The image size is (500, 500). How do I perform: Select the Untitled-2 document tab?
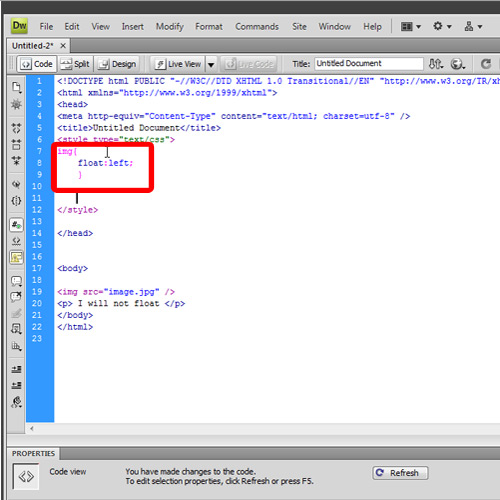coord(33,46)
